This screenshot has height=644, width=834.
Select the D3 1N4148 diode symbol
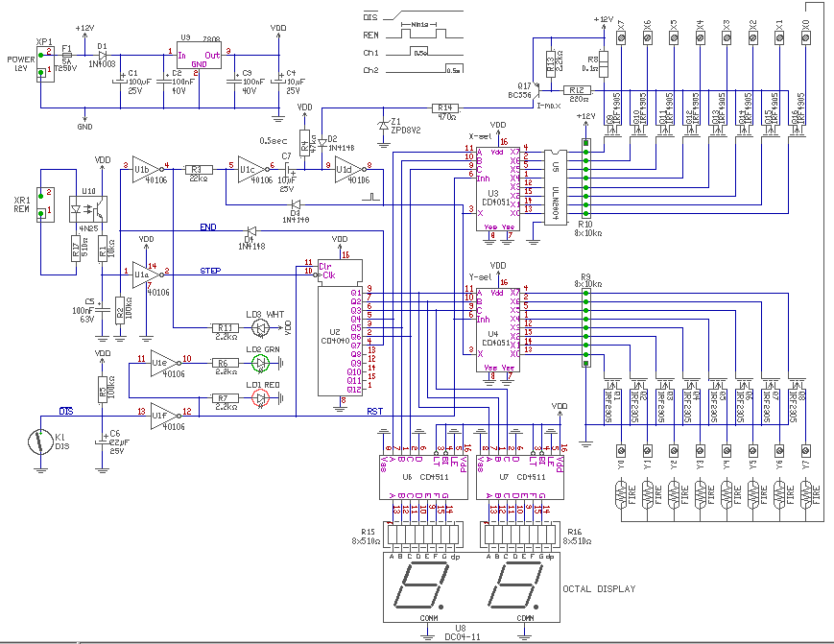tap(297, 204)
